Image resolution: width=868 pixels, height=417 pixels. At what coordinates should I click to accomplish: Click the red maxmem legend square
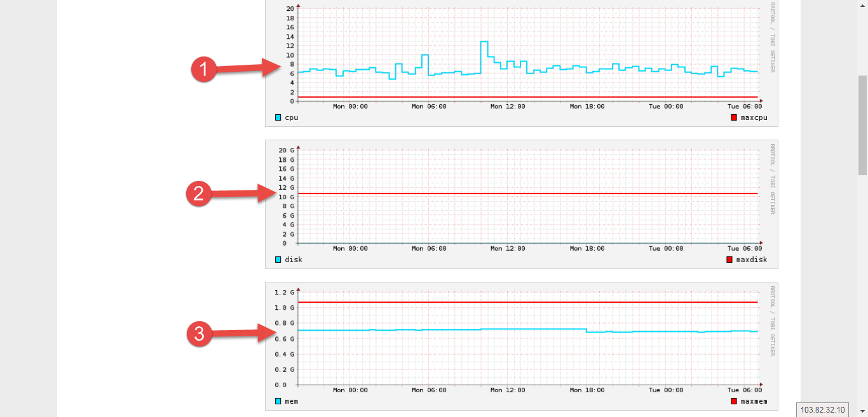[x=734, y=401]
